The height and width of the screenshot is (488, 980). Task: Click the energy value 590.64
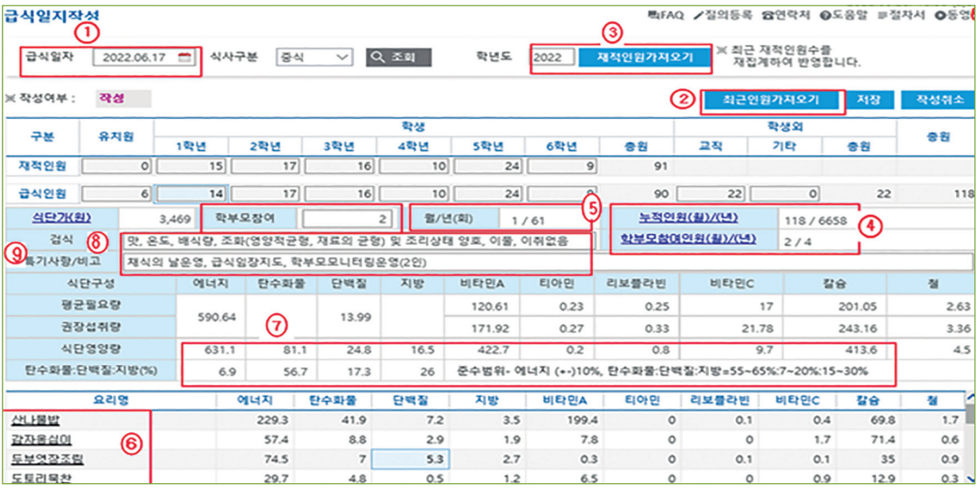click(x=216, y=316)
